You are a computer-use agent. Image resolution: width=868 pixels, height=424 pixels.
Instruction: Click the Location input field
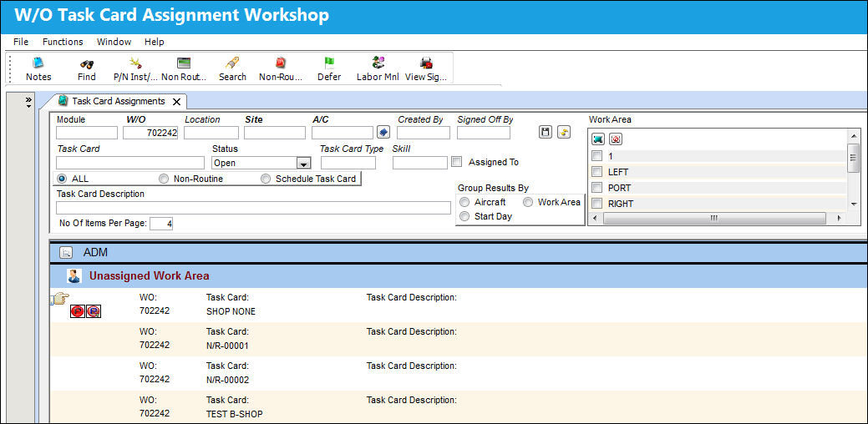pyautogui.click(x=211, y=133)
